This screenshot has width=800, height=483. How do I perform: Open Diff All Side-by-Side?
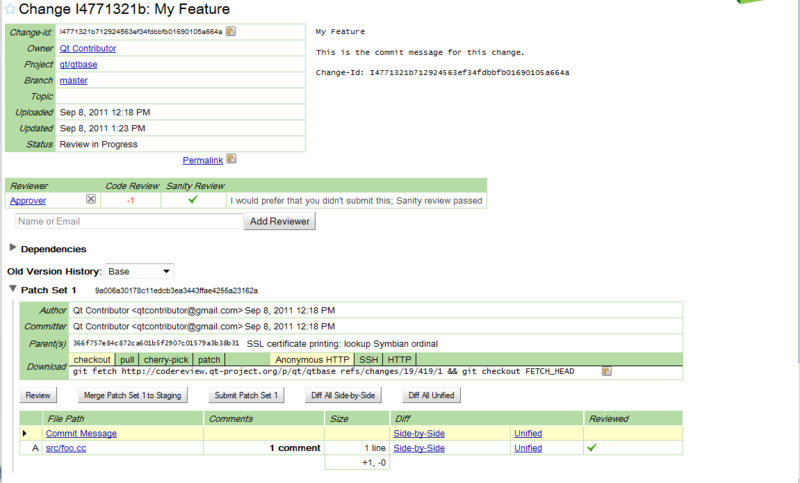point(341,395)
